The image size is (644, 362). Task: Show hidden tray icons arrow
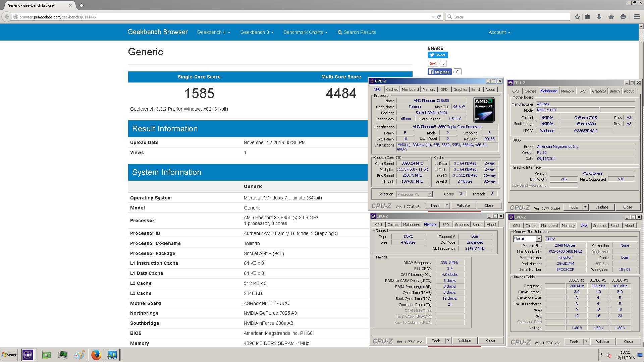pos(601,355)
